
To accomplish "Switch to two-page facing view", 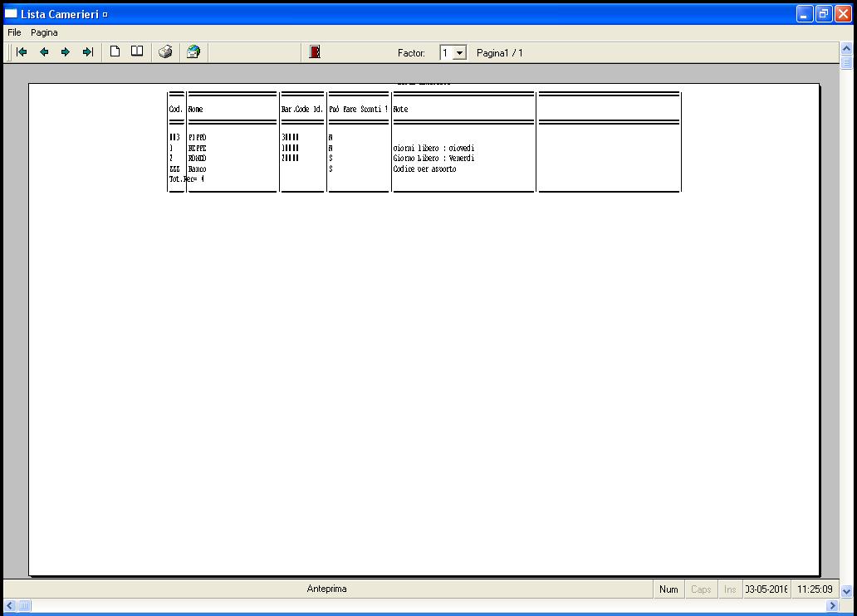I will (x=137, y=51).
